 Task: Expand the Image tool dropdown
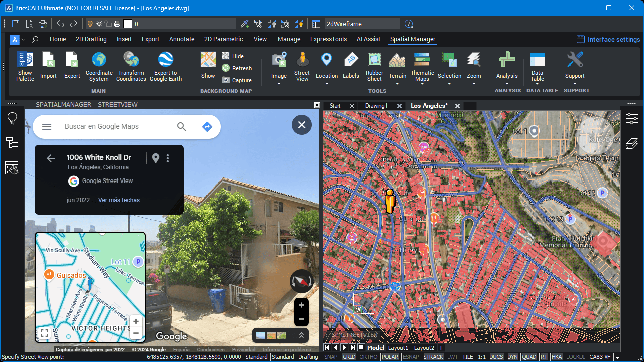coord(279,84)
